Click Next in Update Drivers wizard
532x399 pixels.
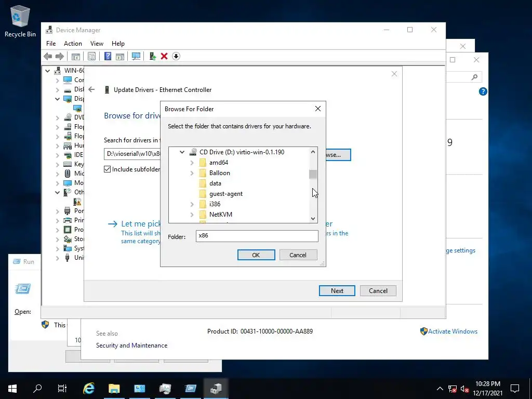pos(337,291)
